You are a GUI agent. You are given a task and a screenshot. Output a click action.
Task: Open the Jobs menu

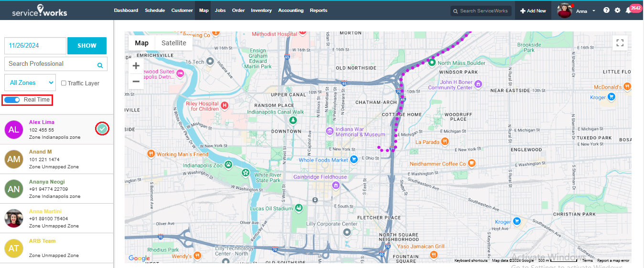220,10
